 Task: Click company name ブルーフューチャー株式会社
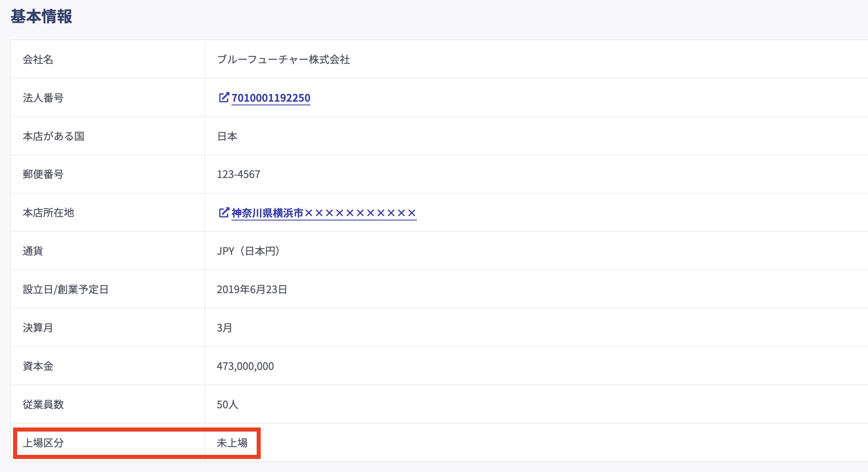(283, 60)
